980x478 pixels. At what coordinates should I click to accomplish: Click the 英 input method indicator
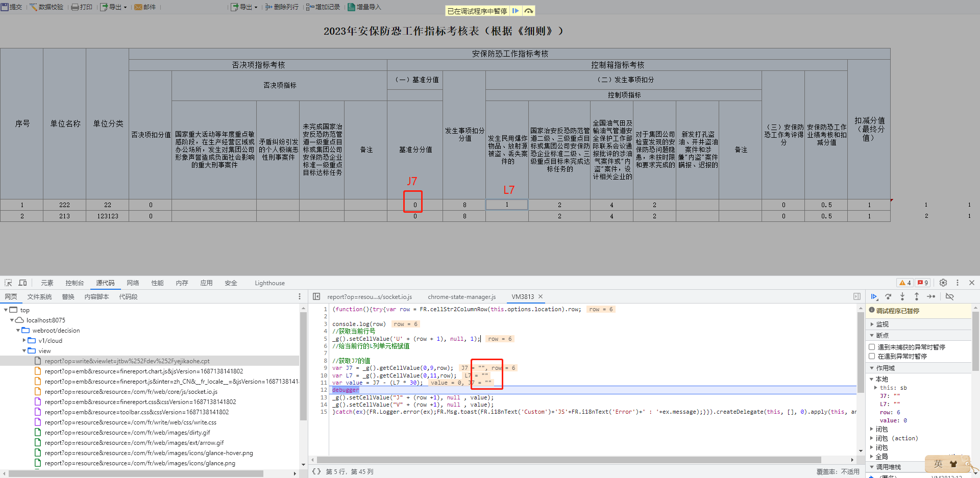point(938,464)
